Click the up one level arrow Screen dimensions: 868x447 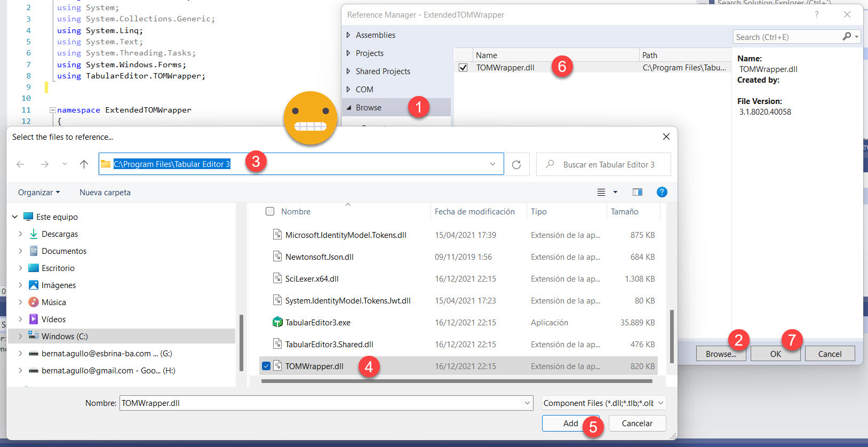[84, 164]
